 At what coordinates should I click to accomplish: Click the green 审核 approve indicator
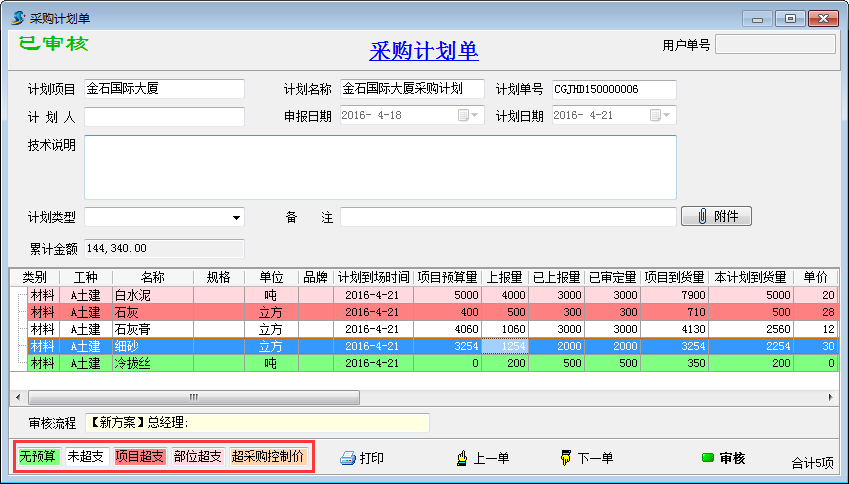(x=708, y=458)
